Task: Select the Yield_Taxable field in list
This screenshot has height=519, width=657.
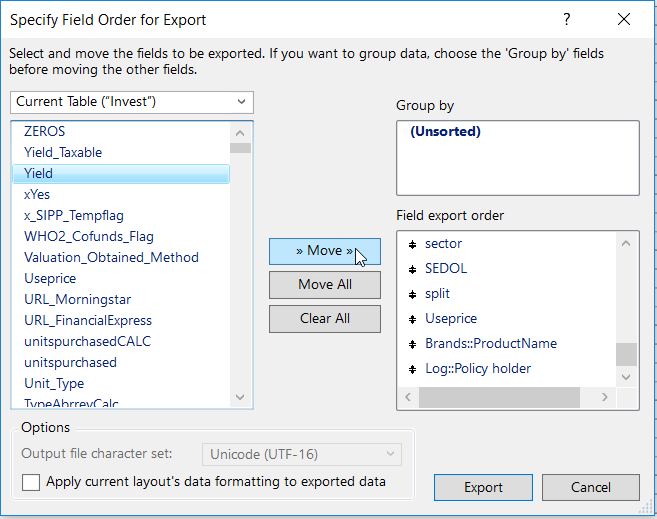Action: pos(63,152)
